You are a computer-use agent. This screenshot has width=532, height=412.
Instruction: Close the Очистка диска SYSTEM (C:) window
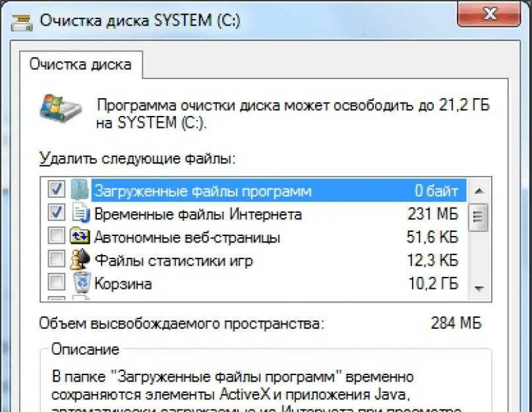(488, 14)
